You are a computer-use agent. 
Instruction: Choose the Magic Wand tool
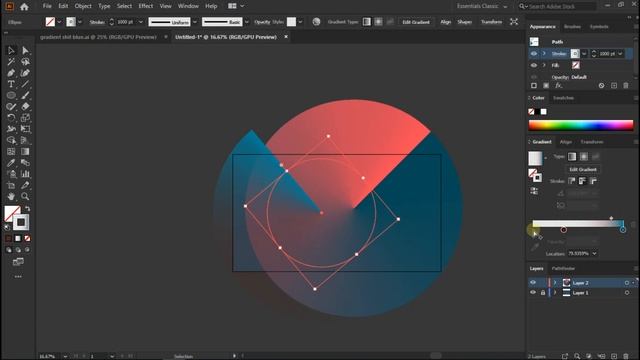coord(11,62)
